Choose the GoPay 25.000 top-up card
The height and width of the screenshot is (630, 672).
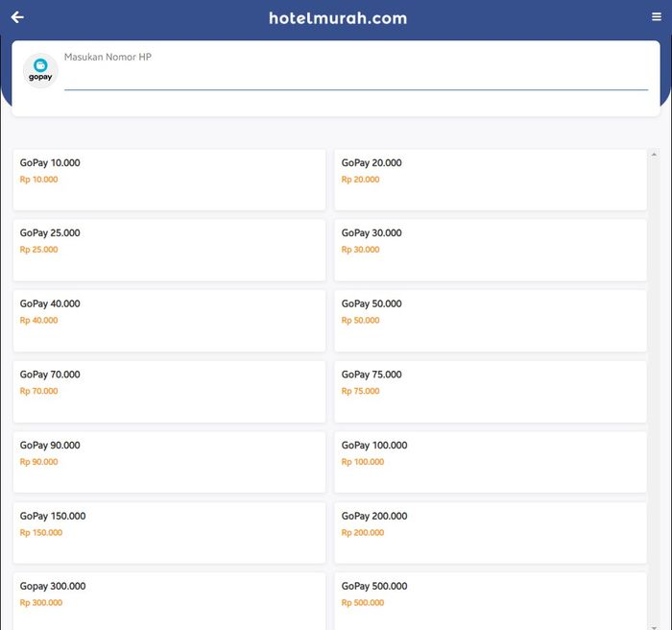click(169, 250)
